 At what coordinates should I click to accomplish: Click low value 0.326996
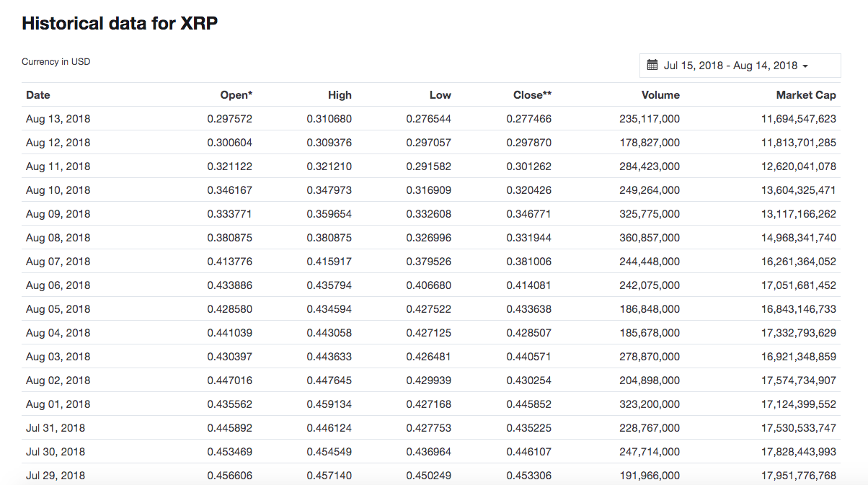[429, 238]
